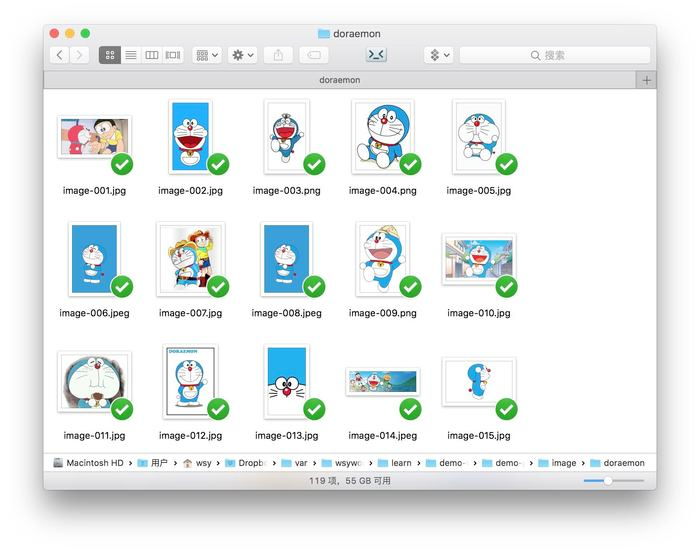The height and width of the screenshot is (552, 700).
Task: Click the doraemon folder icon in title
Action: [324, 33]
